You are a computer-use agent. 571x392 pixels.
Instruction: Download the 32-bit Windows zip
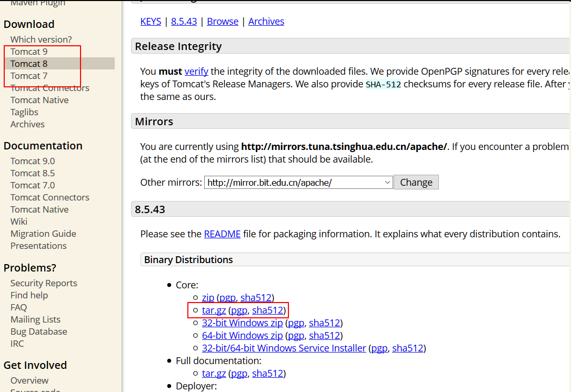coord(242,323)
